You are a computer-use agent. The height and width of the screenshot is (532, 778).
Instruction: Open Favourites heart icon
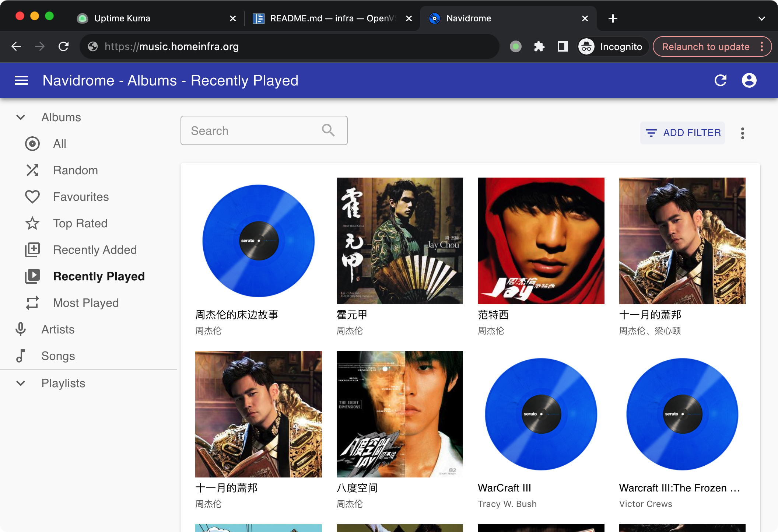tap(32, 197)
